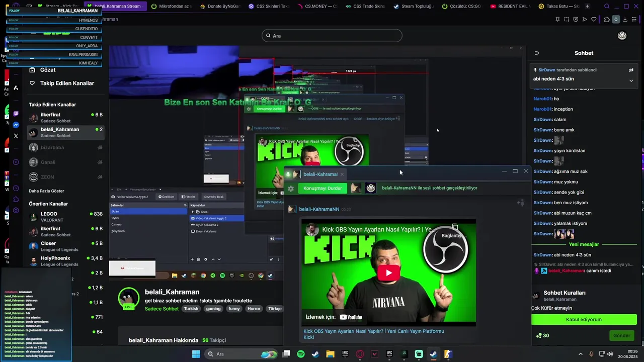The height and width of the screenshot is (362, 644).
Task: Switch to CS2 Trade Skins tab
Action: 365,7
